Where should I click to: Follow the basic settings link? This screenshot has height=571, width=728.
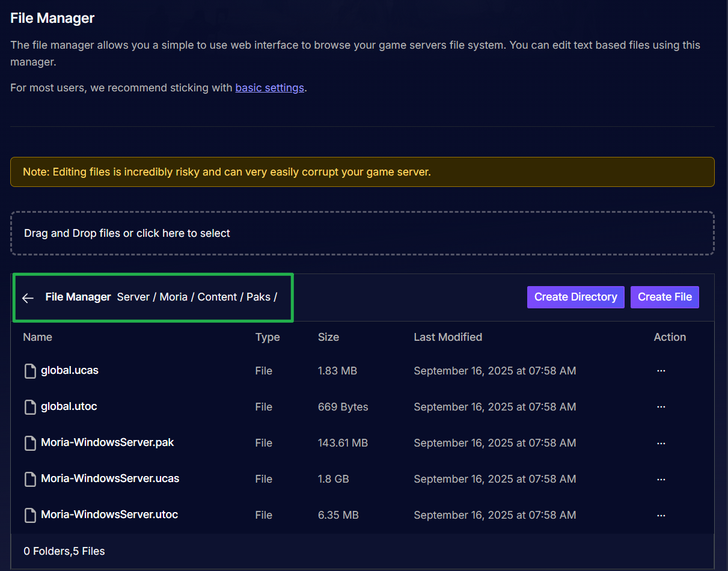[x=269, y=88]
